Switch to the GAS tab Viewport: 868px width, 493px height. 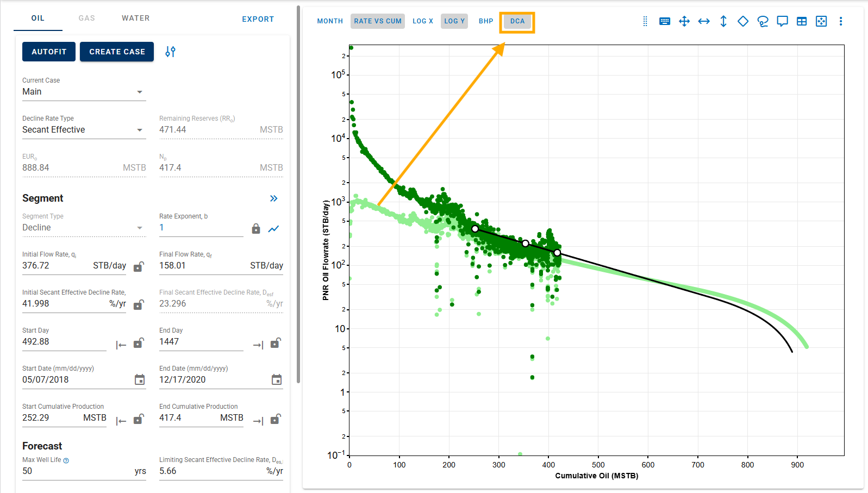point(86,18)
